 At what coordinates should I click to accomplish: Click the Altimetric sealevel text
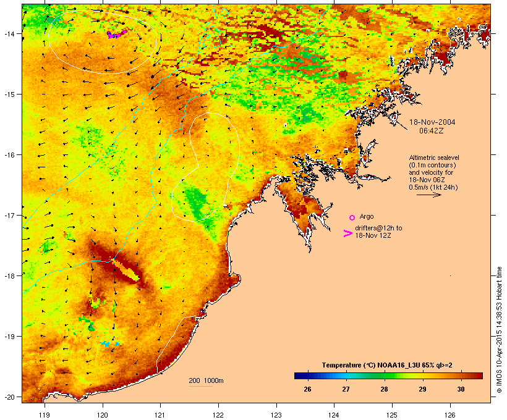coord(434,157)
